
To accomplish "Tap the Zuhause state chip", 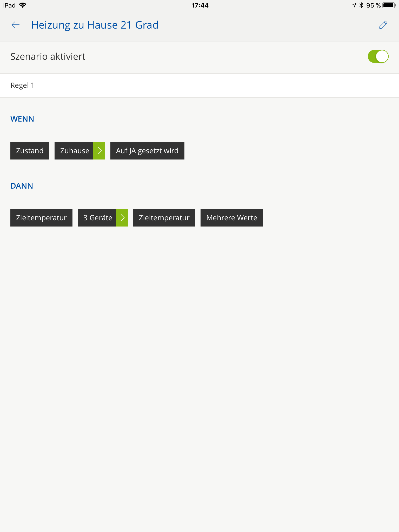I will click(x=74, y=151).
